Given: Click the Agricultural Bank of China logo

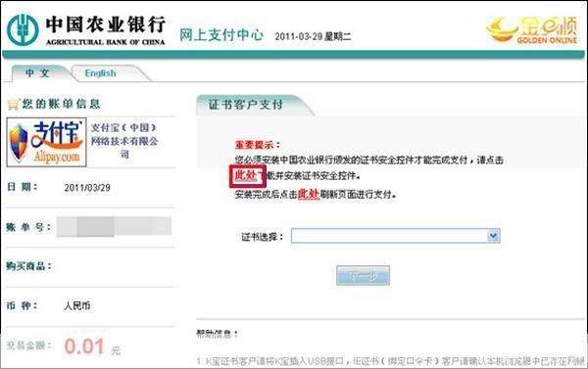Looking at the screenshot, I should pos(86,30).
